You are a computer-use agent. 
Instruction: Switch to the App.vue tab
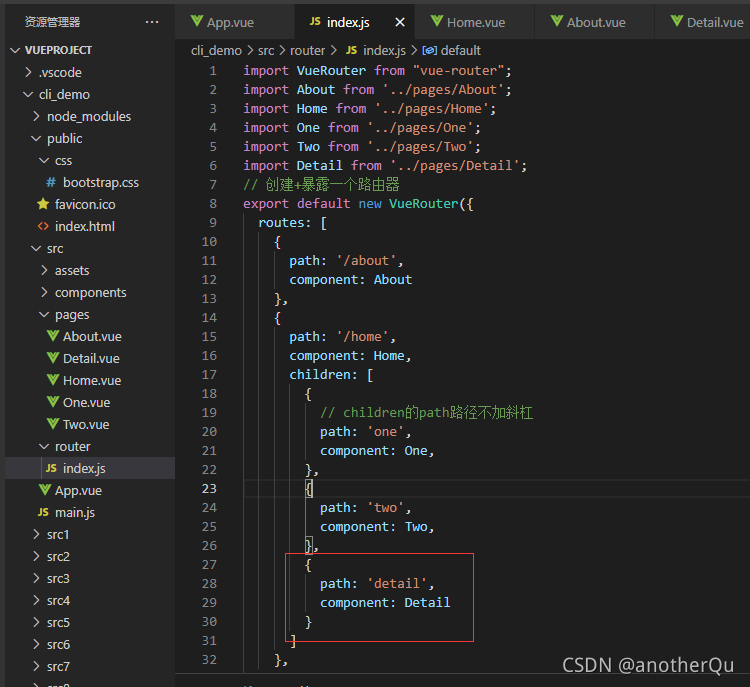point(223,22)
